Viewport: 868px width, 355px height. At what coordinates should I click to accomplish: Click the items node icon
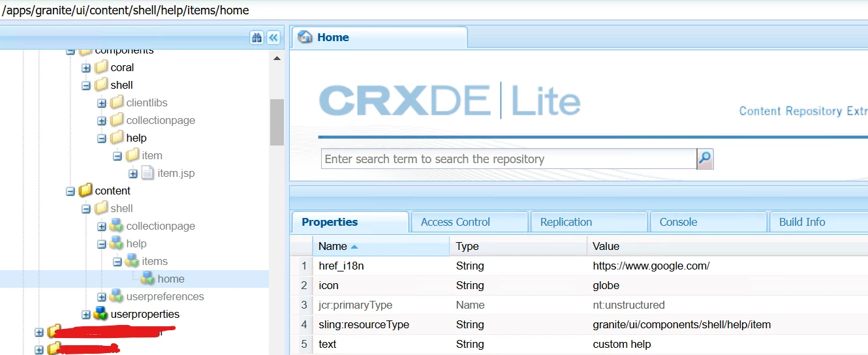132,261
